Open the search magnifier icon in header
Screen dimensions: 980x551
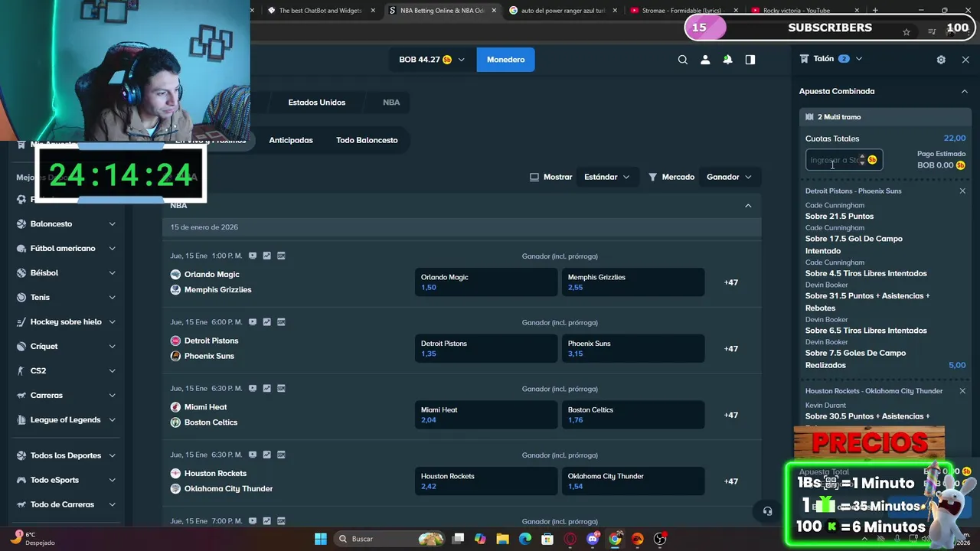click(x=683, y=60)
